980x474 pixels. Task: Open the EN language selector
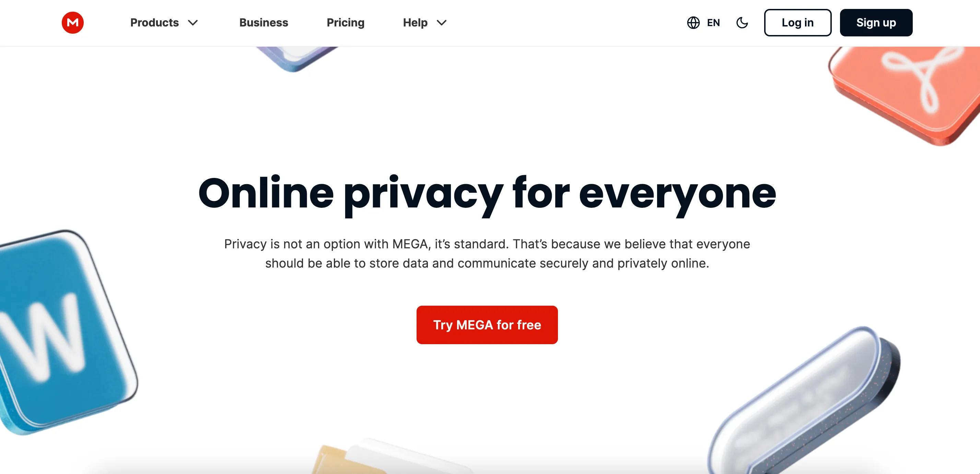tap(713, 23)
